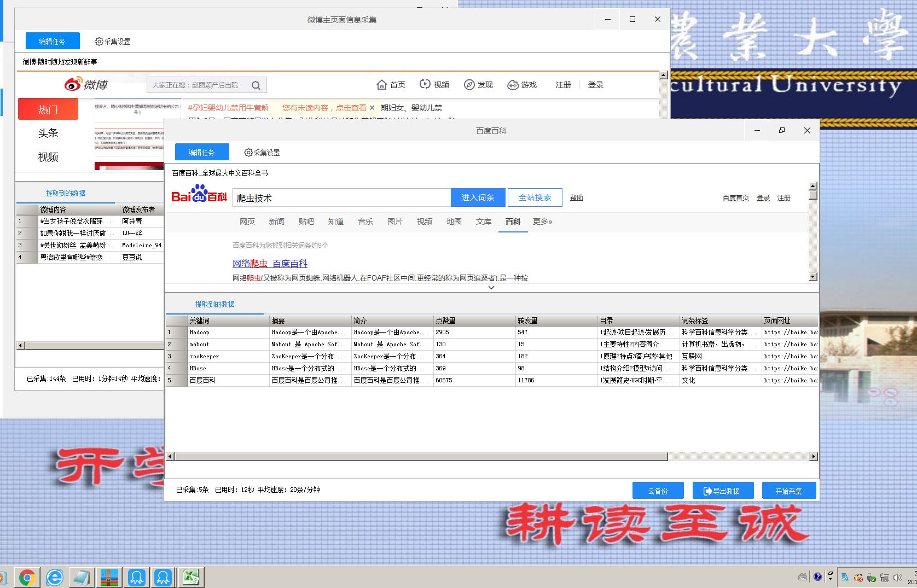Click the Weibo 游戏 controller icon

click(513, 85)
